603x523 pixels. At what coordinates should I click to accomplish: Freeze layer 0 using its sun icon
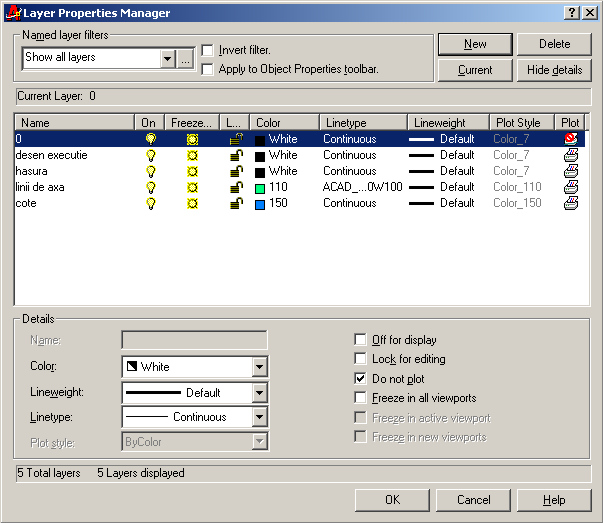tap(192, 139)
